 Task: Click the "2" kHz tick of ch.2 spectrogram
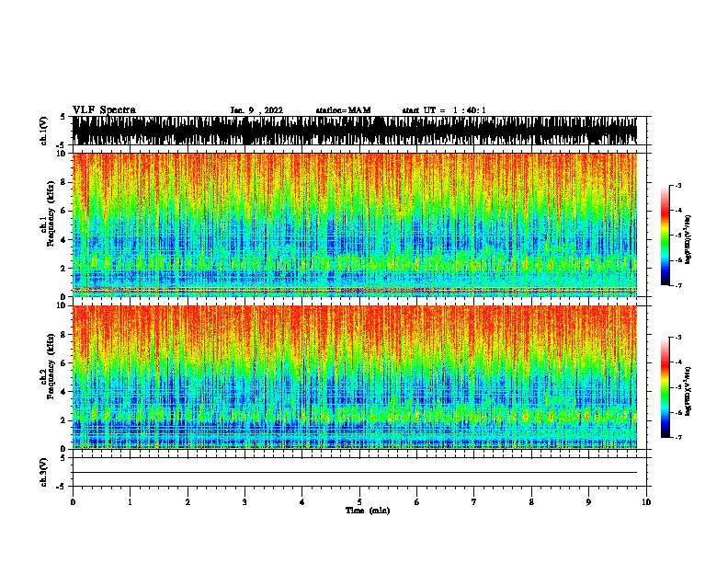pos(64,420)
